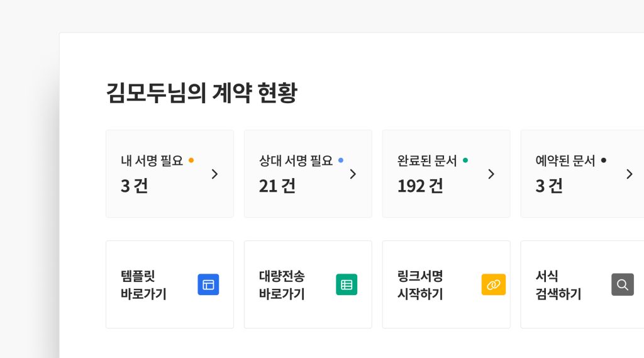Image resolution: width=644 pixels, height=358 pixels.
Task: Click the black dot beside 예약된 문서
Action: tap(604, 160)
